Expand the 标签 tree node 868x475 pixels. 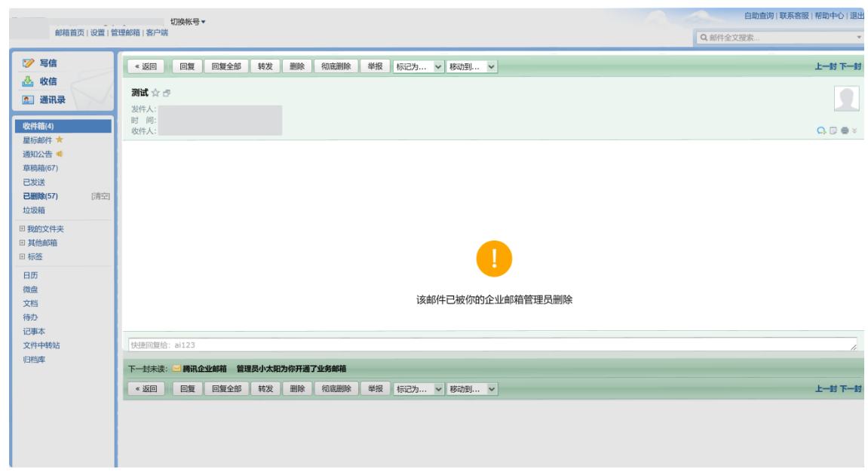(22, 256)
